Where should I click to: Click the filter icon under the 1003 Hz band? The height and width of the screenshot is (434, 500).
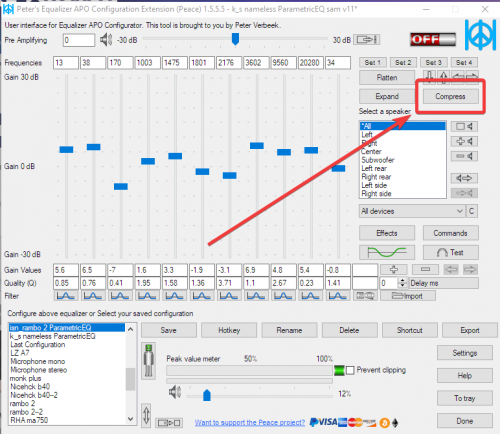tap(147, 296)
